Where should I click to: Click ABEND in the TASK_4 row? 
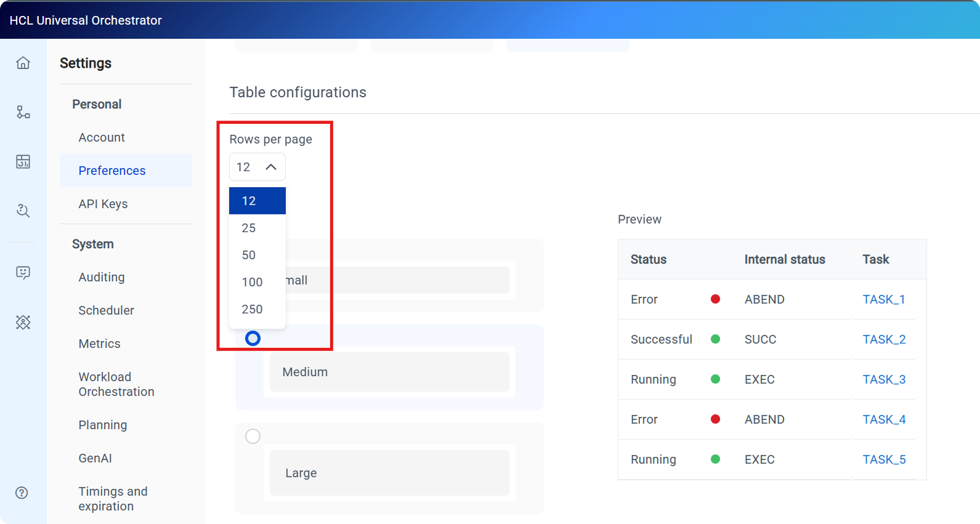[764, 419]
